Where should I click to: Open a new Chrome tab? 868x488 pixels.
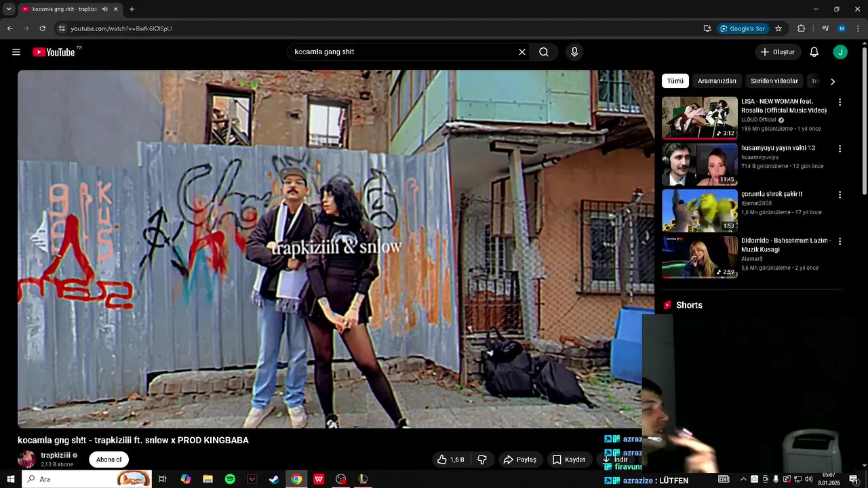coord(132,9)
